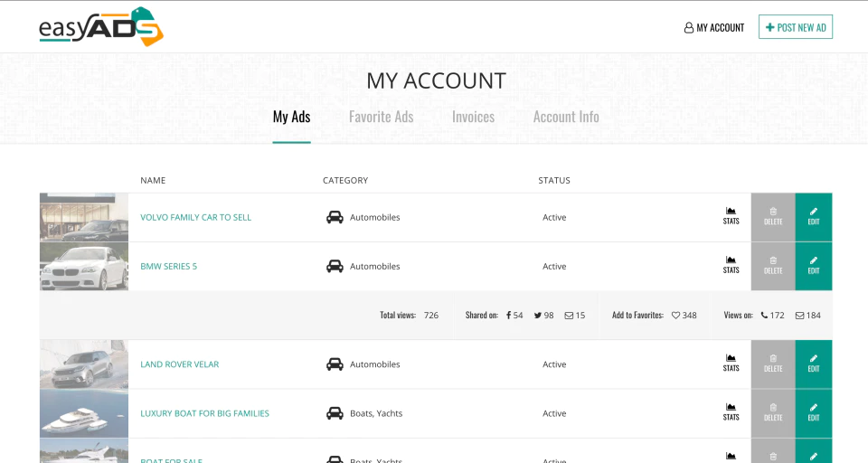Click Automobiles category text in Volvo row
The width and height of the screenshot is (868, 463).
374,218
